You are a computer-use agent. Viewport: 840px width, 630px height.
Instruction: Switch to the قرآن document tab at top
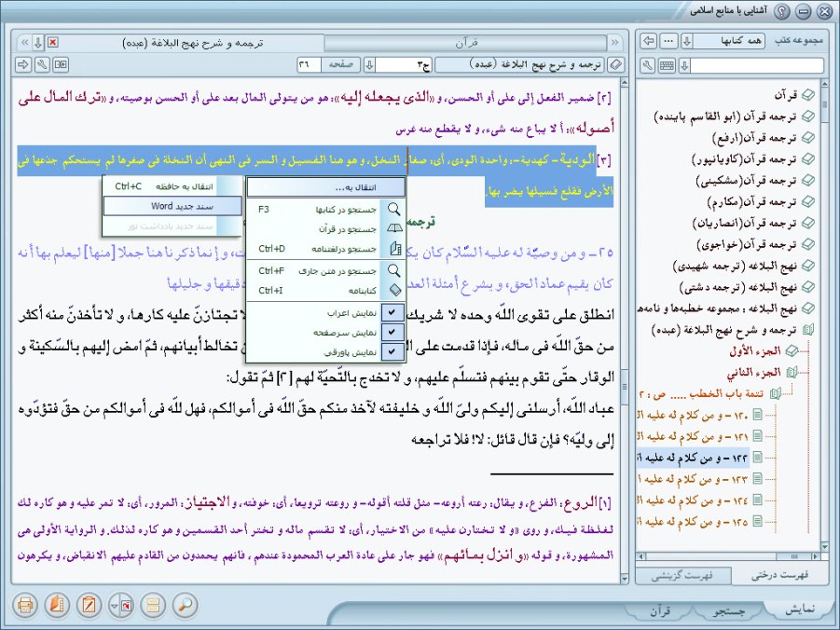(466, 42)
